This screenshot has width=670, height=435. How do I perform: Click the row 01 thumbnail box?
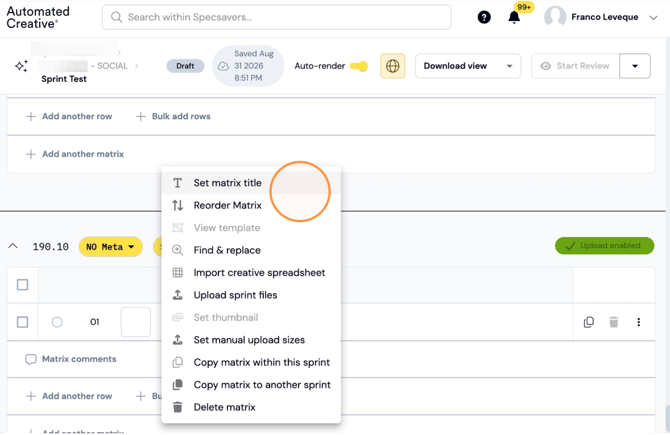click(x=136, y=322)
